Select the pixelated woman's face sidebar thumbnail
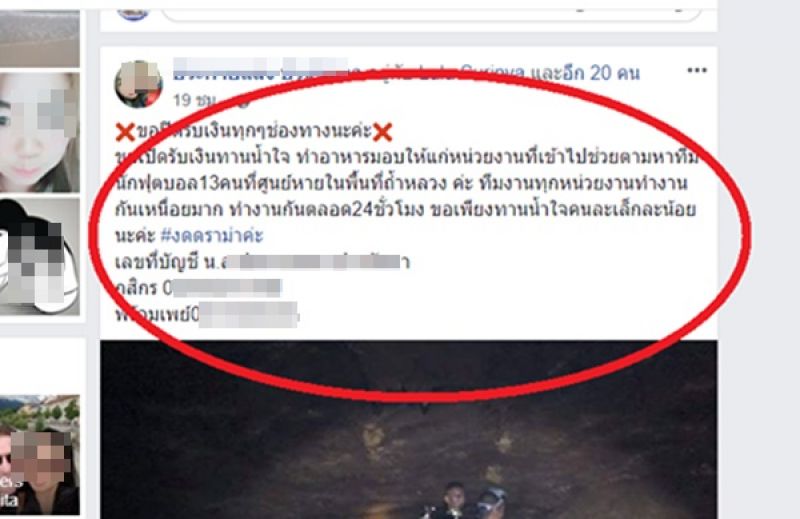 (40, 133)
